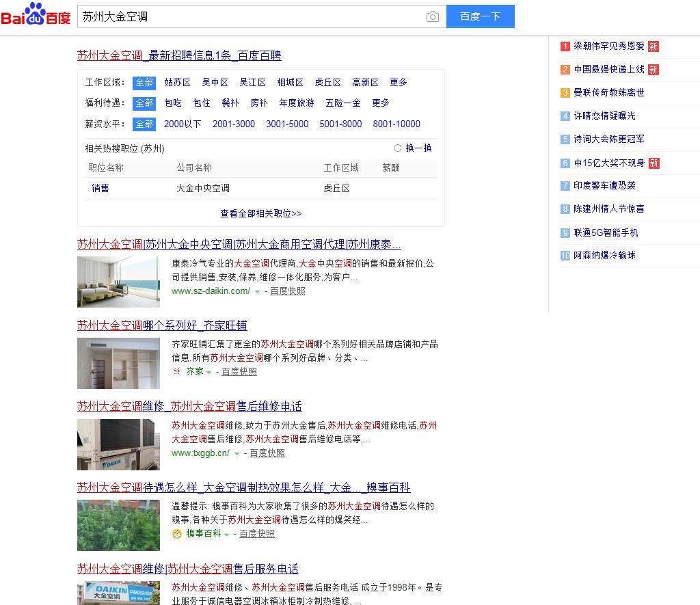Filter by 包住 benefit
This screenshot has height=605, width=700.
point(202,103)
